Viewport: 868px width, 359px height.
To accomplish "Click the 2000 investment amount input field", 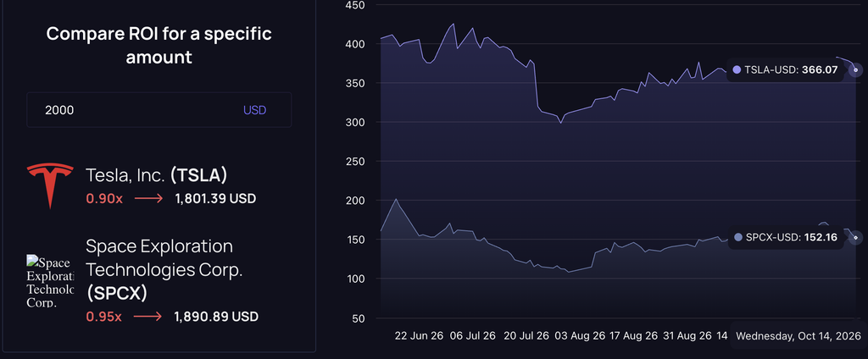I will (159, 110).
